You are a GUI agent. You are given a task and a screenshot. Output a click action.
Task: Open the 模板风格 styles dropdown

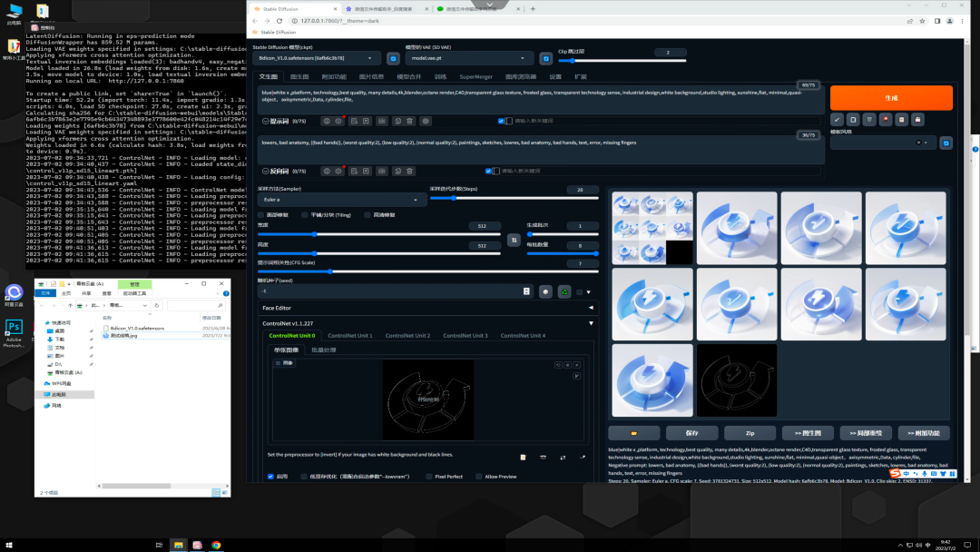tap(883, 143)
